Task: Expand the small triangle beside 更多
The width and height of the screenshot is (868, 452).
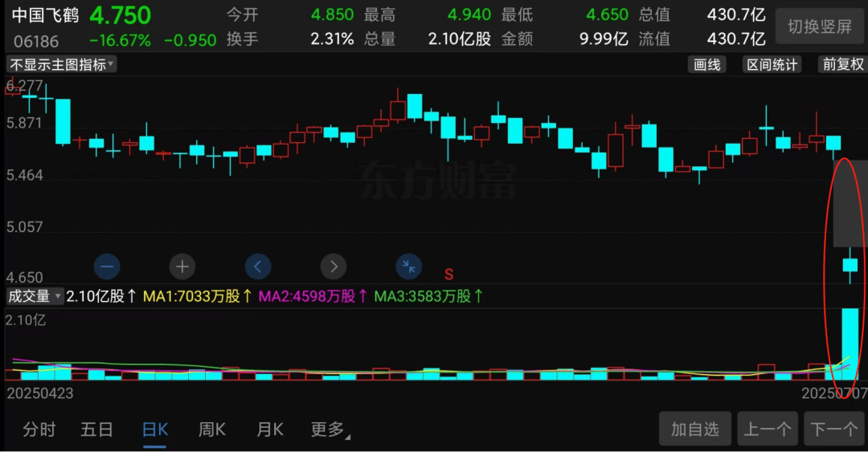Action: pyautogui.click(x=348, y=437)
